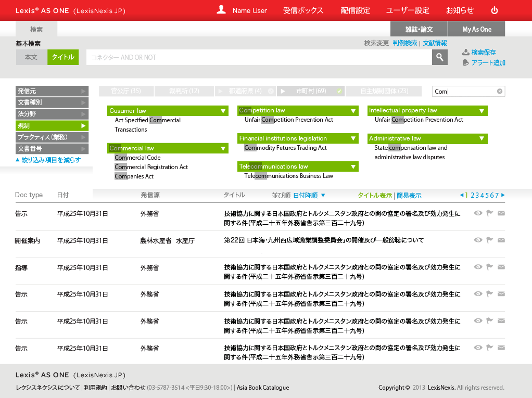This screenshot has width=532, height=398.
Task: Expand the 文書種別 filter panel
Action: (x=52, y=102)
